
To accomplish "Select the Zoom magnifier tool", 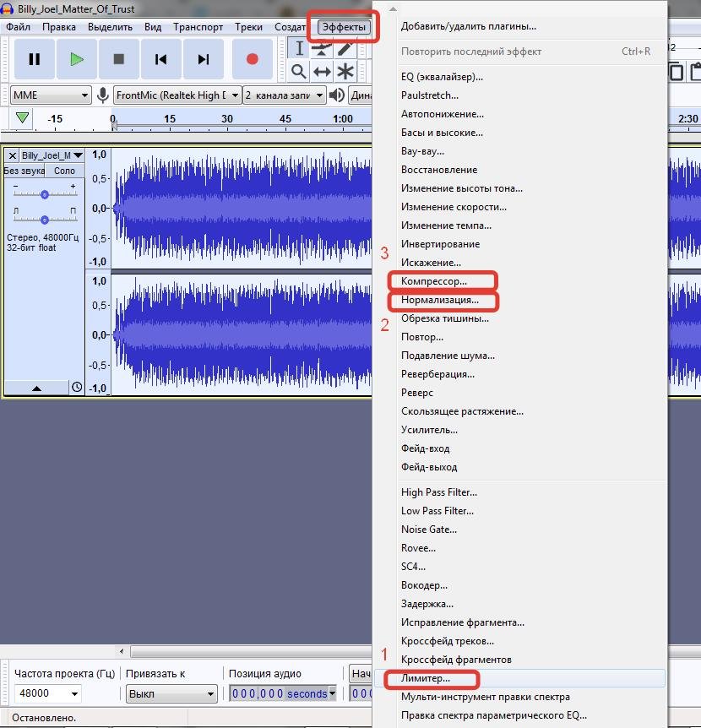I will pyautogui.click(x=299, y=71).
